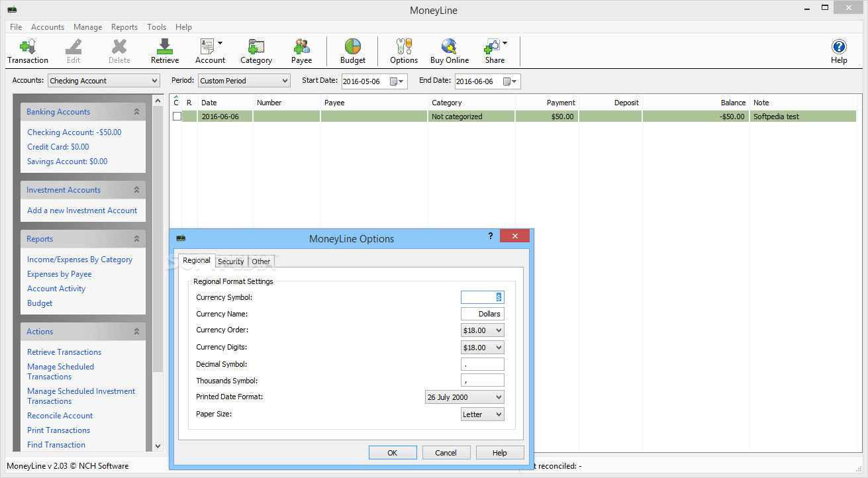The image size is (868, 478).
Task: Click the Help button in Options dialog
Action: [500, 453]
